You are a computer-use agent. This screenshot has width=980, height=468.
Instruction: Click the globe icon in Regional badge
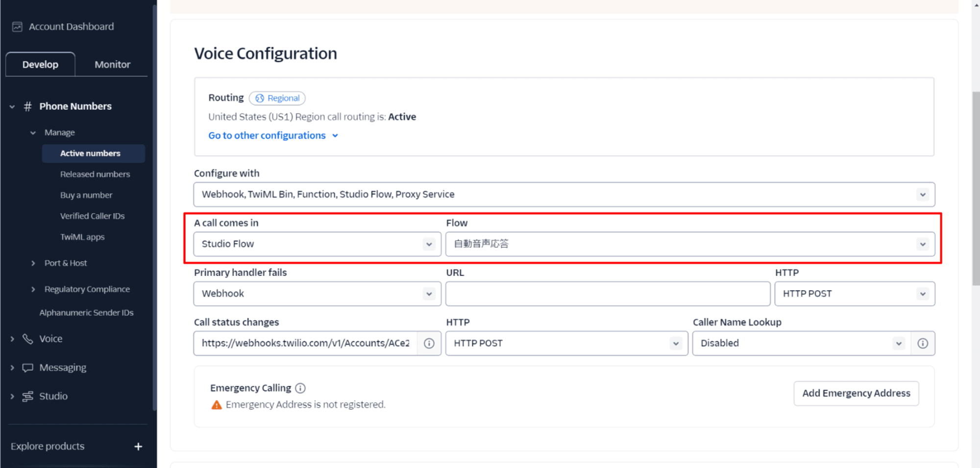tap(260, 98)
